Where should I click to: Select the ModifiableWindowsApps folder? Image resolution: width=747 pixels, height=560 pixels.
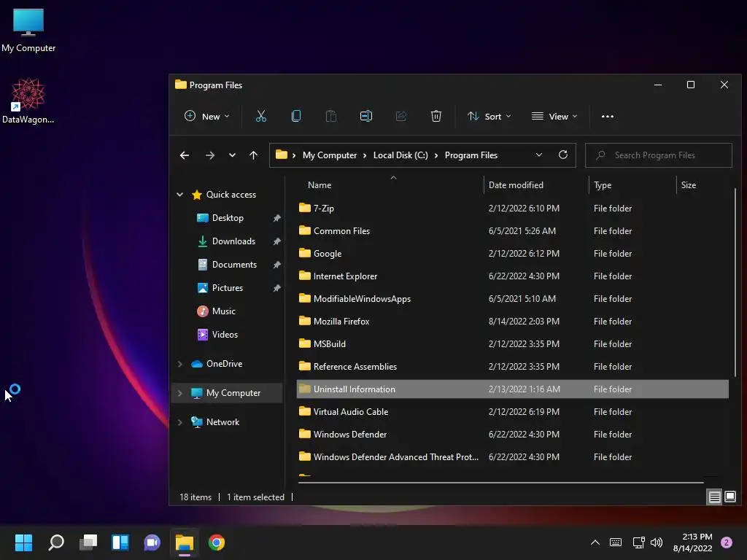coord(513,298)
